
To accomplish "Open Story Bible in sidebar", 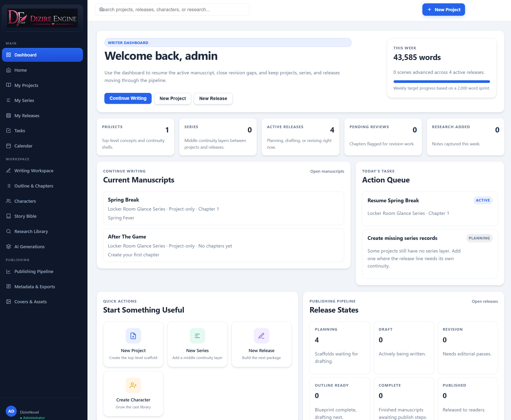I will pyautogui.click(x=42, y=216).
